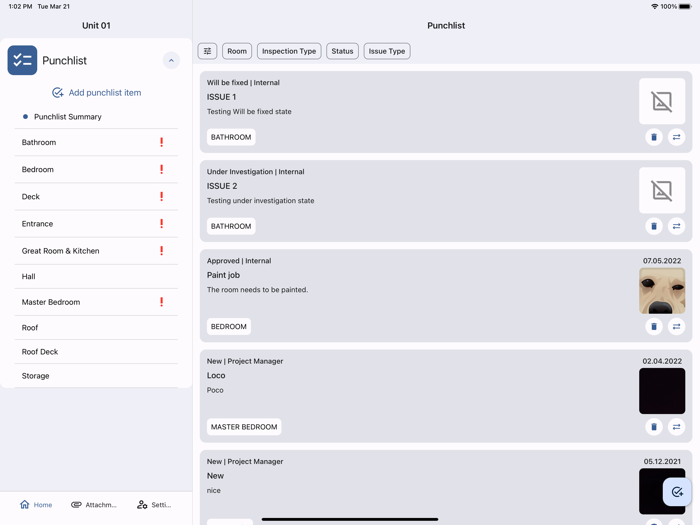This screenshot has height=525, width=700.
Task: Open the Entrance room row
Action: (96, 224)
